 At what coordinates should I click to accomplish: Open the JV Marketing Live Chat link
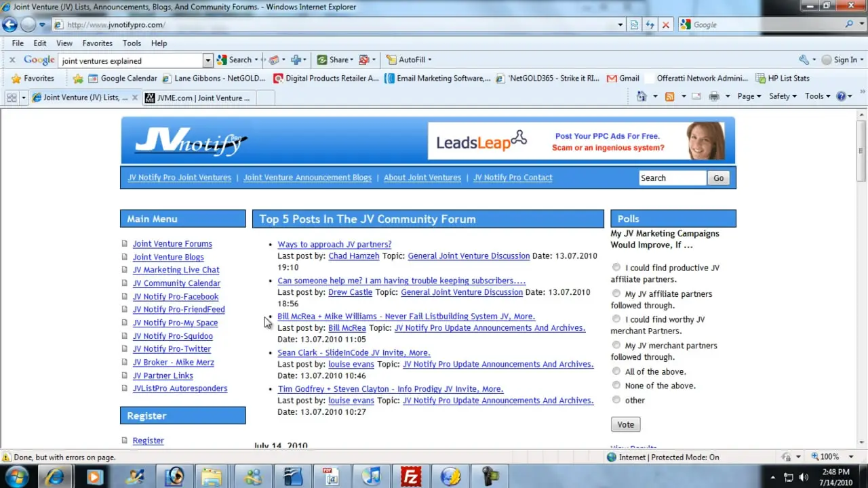click(x=176, y=270)
